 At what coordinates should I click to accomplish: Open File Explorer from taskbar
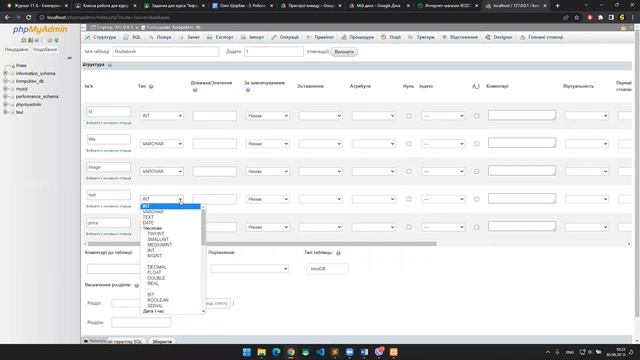pyautogui.click(x=262, y=352)
